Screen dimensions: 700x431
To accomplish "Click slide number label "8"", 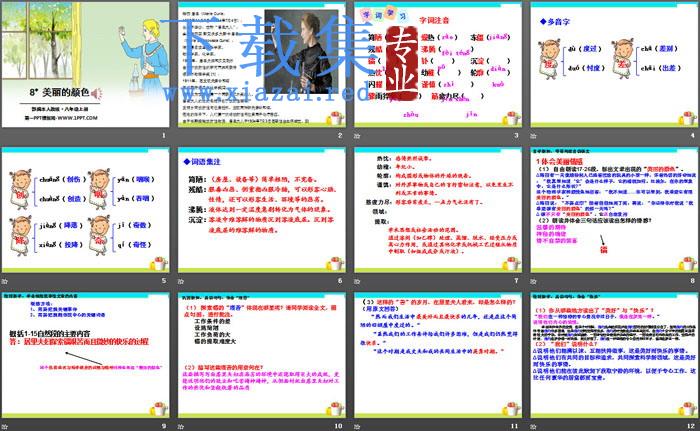I will coord(692,280).
